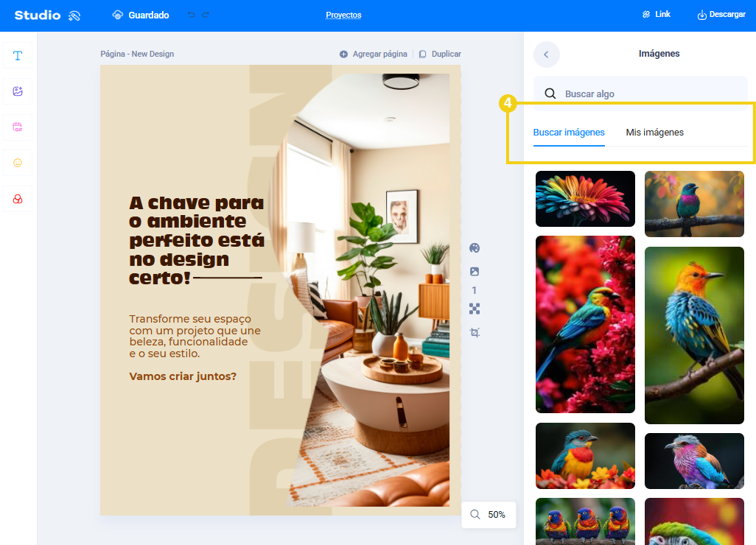Click the Descargar download button

721,15
